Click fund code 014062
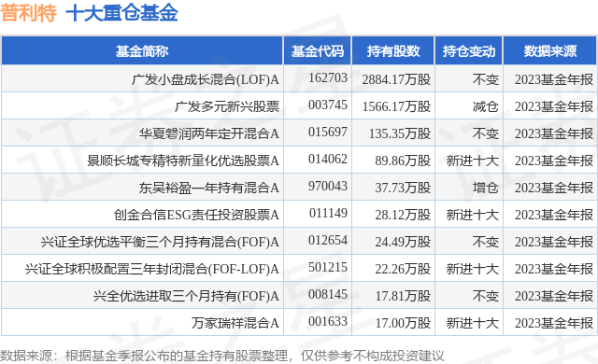The image size is (598, 364). tap(328, 160)
